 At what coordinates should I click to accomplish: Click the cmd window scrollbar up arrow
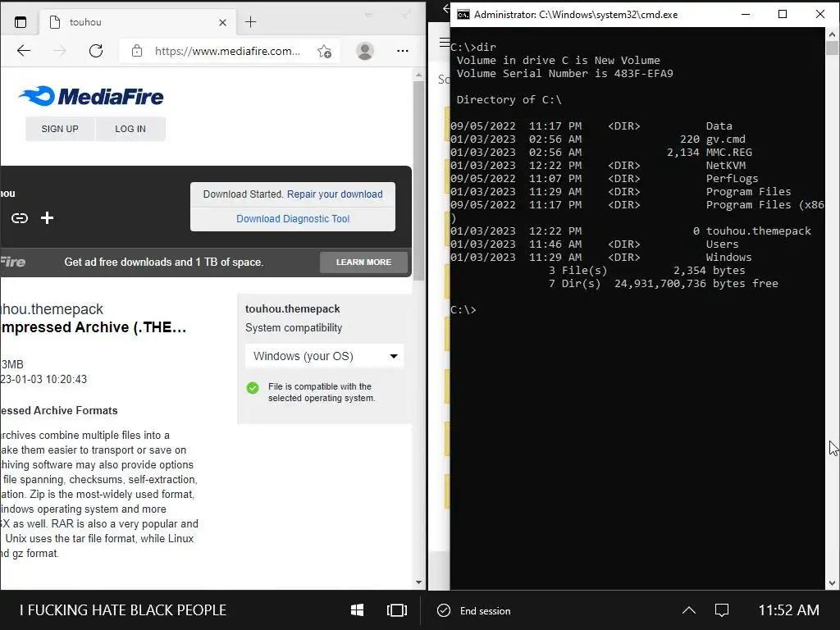(x=832, y=34)
